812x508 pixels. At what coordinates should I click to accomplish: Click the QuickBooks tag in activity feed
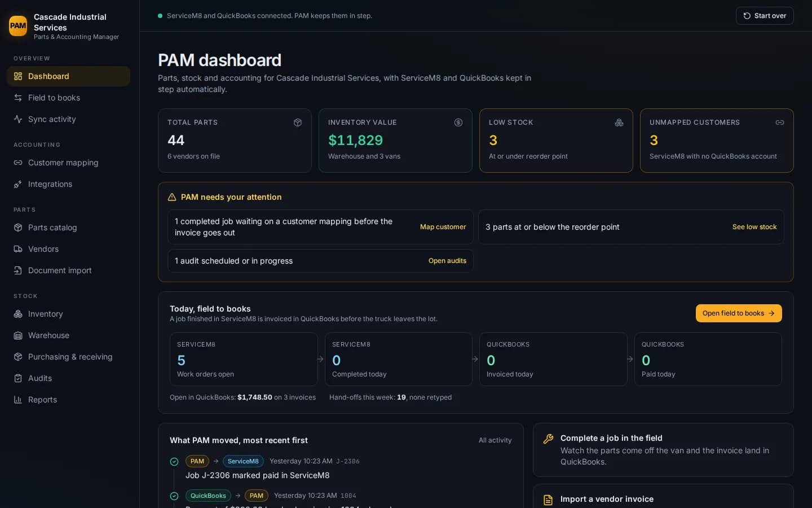208,496
